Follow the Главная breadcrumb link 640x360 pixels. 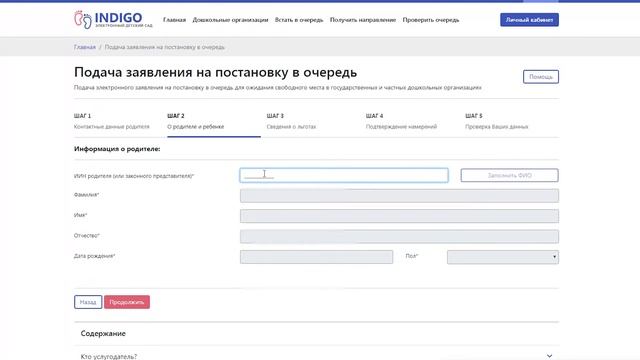[x=84, y=47]
